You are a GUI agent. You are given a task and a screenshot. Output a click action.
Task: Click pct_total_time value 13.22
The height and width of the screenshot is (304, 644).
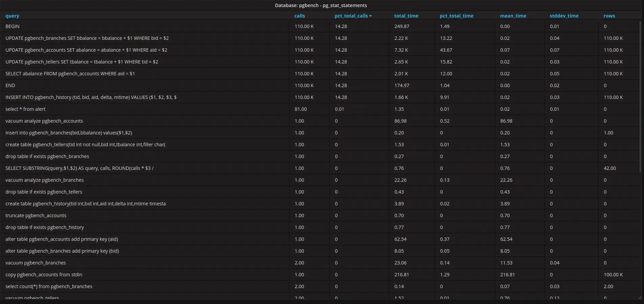(x=446, y=38)
